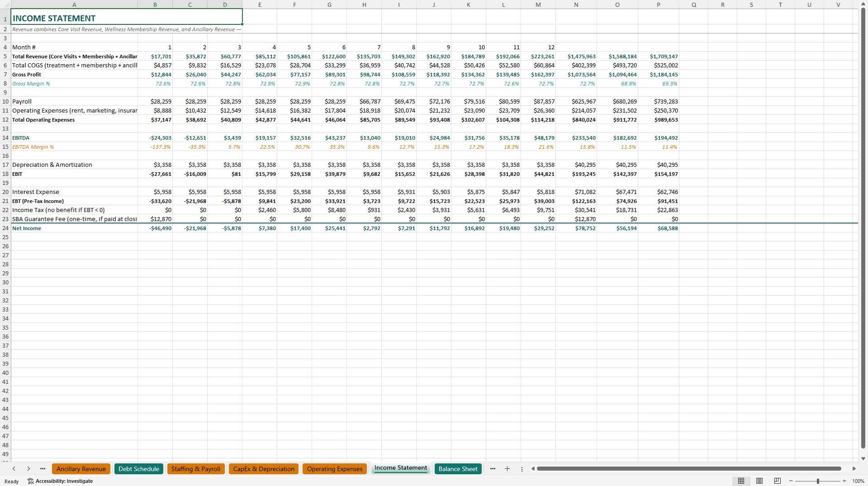The width and height of the screenshot is (868, 486).
Task: Select the Gross Margin % label
Action: coord(74,84)
